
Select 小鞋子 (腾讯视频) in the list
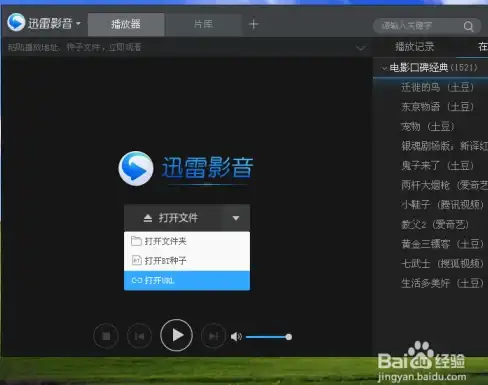(442, 205)
